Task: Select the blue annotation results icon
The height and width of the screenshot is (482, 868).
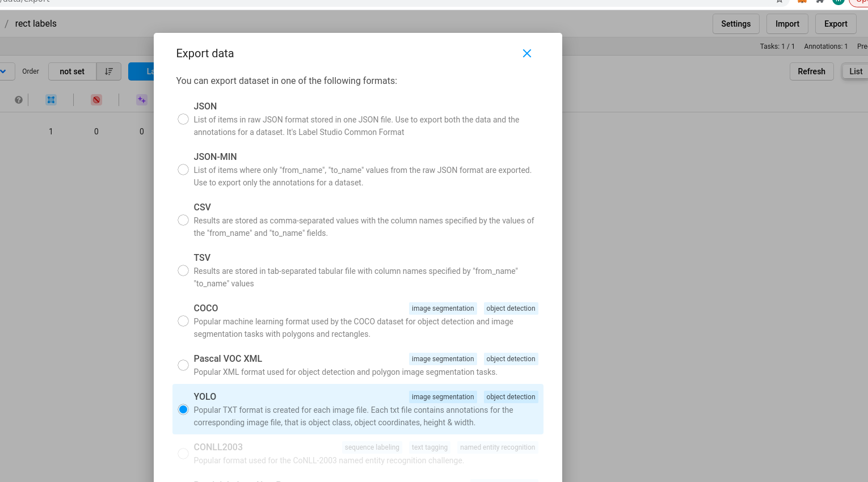Action: click(x=51, y=100)
